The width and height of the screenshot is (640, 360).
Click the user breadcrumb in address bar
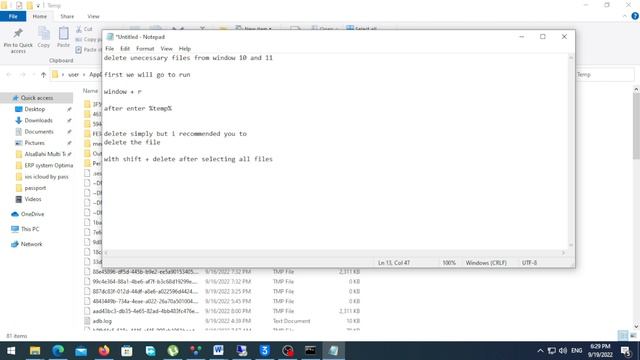tap(73, 75)
